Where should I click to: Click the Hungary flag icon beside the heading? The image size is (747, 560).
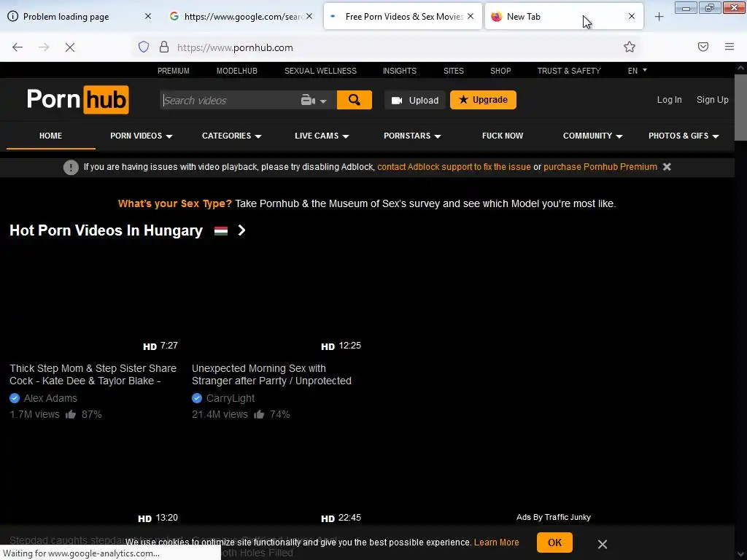point(220,231)
